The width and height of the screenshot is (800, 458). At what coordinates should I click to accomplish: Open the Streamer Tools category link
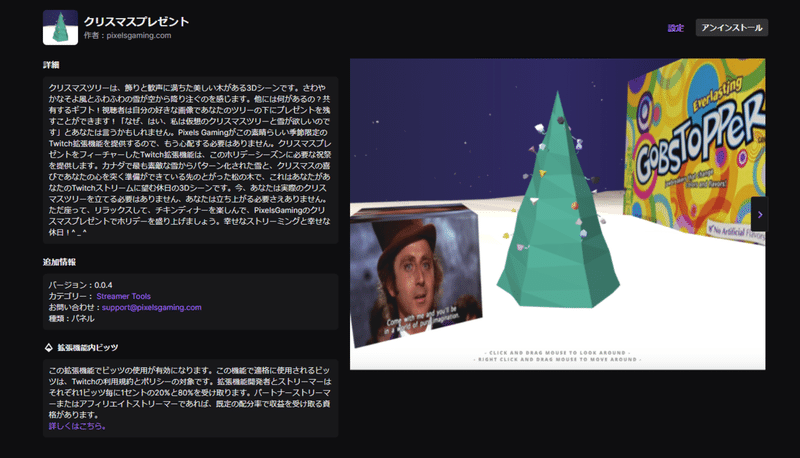(x=123, y=296)
